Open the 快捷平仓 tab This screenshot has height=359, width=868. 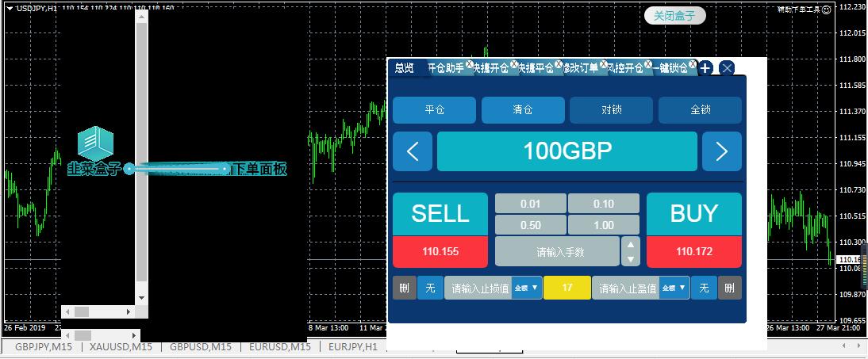[x=536, y=69]
